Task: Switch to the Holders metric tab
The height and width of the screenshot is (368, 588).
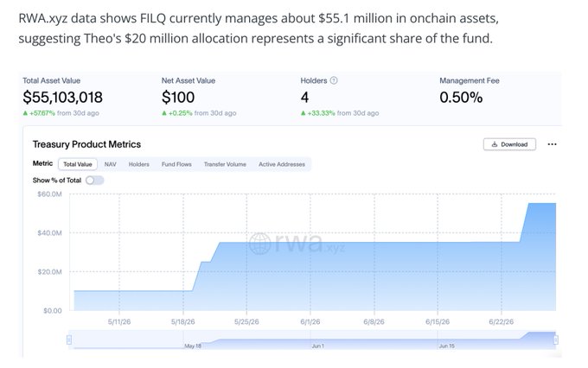Action: pyautogui.click(x=138, y=164)
